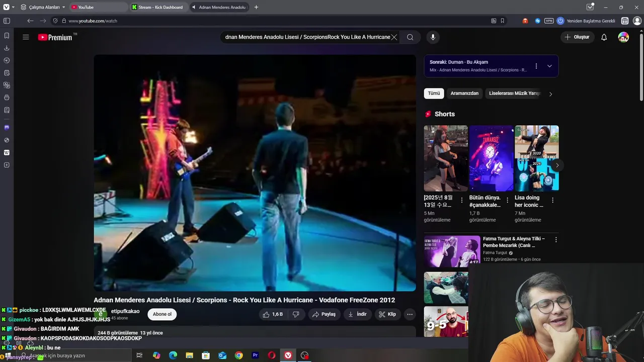Click the YouTube search magnifier button
Image resolution: width=644 pixels, height=362 pixels.
(x=410, y=37)
